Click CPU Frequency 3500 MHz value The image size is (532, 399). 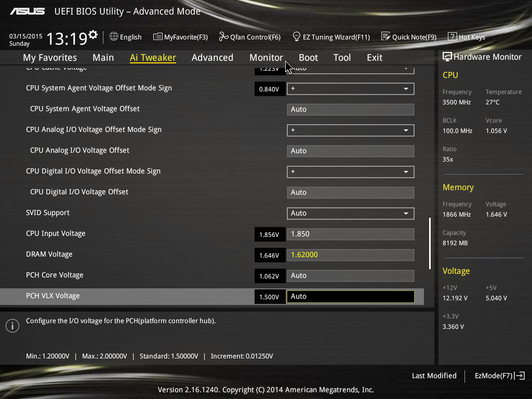[457, 102]
